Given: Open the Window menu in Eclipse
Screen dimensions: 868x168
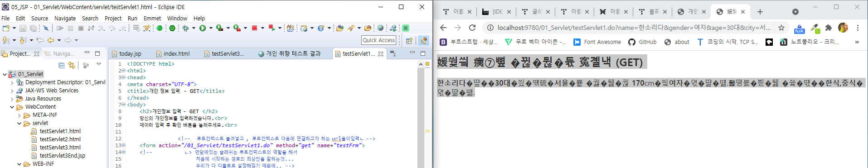Looking at the screenshot, I should pyautogui.click(x=177, y=18).
